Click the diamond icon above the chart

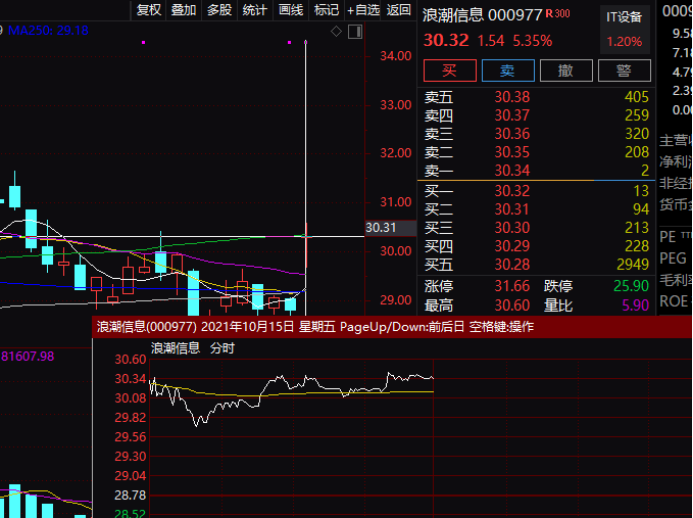tap(336, 32)
